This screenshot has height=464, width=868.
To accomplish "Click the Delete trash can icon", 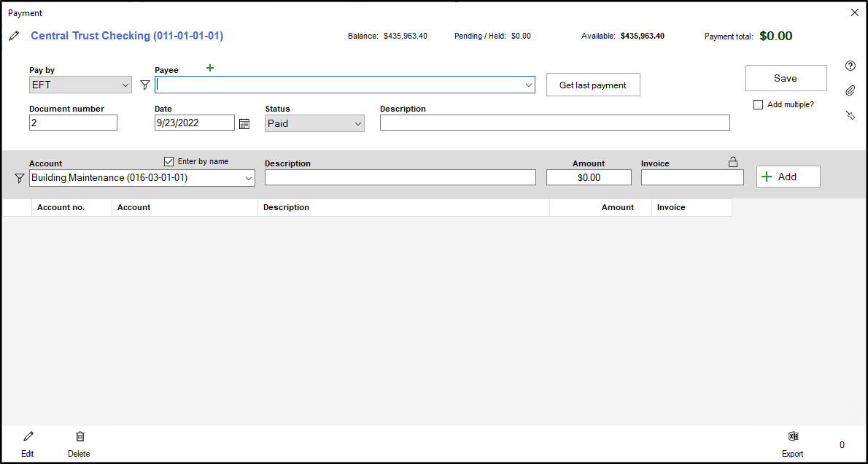I will click(80, 437).
